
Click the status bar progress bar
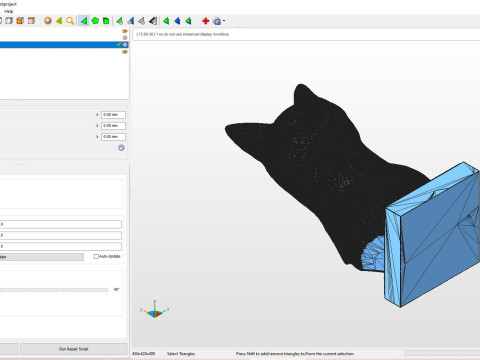coord(442,353)
